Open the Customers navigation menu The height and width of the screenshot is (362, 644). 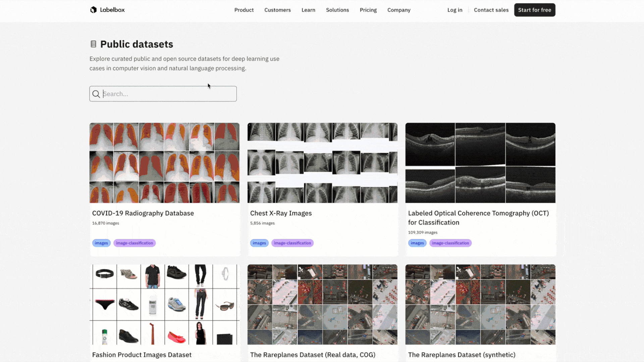277,10
